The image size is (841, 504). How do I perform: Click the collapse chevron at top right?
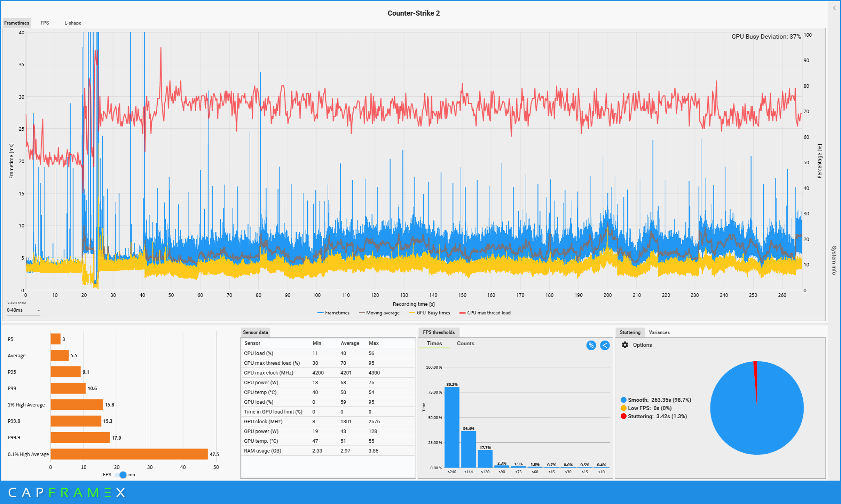(x=834, y=8)
